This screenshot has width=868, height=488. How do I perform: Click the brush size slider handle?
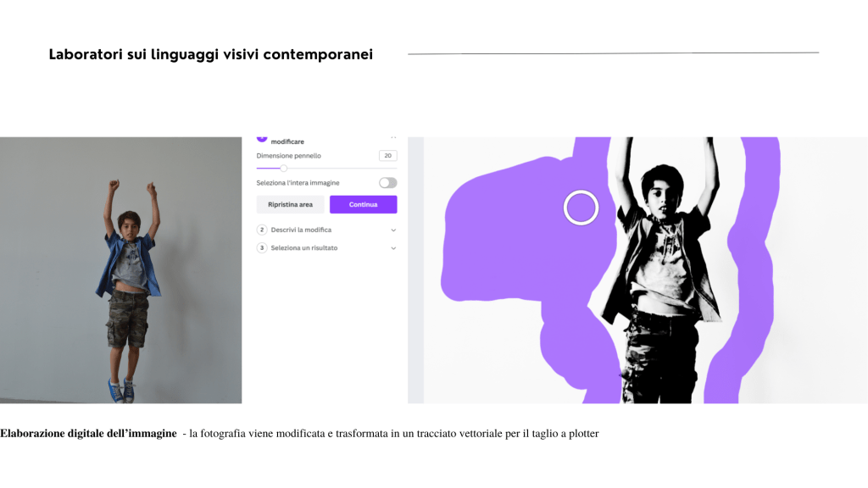(283, 169)
